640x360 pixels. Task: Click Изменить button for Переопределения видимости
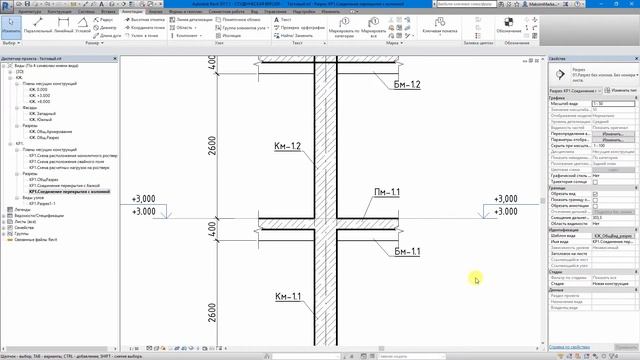pos(613,134)
